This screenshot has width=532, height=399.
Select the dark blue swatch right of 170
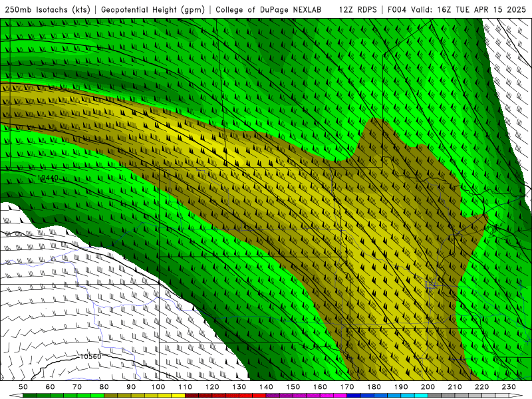pos(354,396)
